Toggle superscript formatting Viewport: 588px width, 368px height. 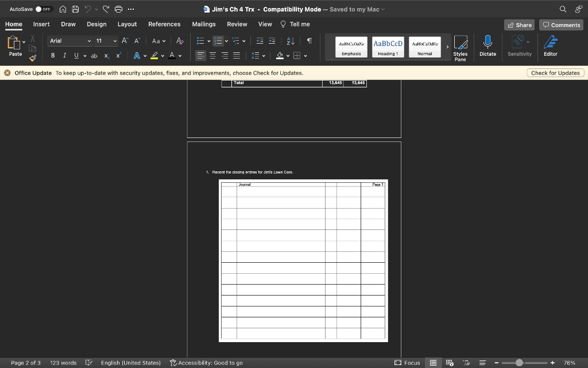[118, 56]
